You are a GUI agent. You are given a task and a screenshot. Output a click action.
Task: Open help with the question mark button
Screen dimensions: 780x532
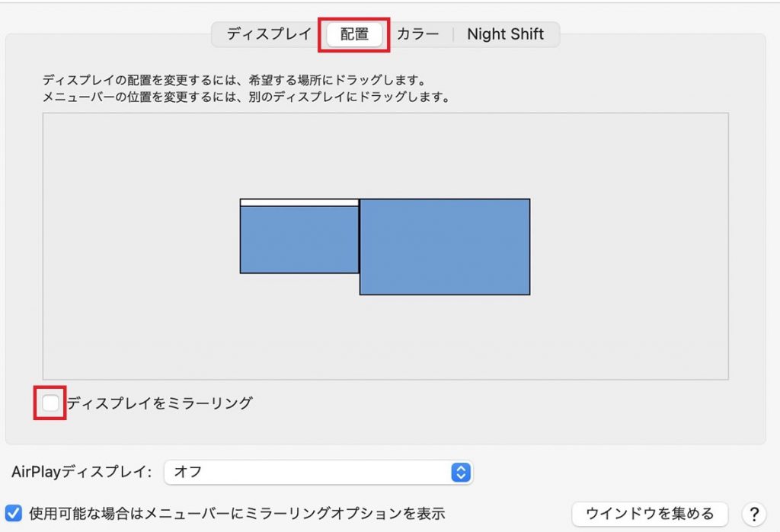pos(753,513)
